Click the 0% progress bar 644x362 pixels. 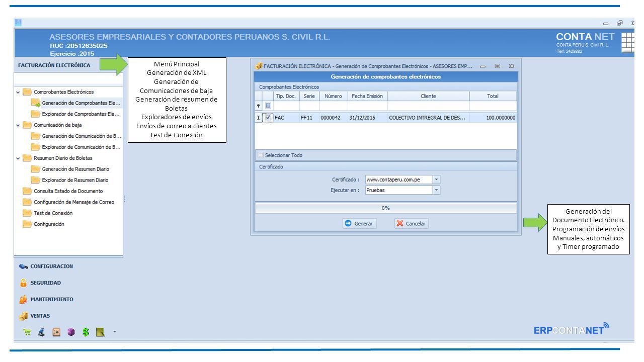385,208
